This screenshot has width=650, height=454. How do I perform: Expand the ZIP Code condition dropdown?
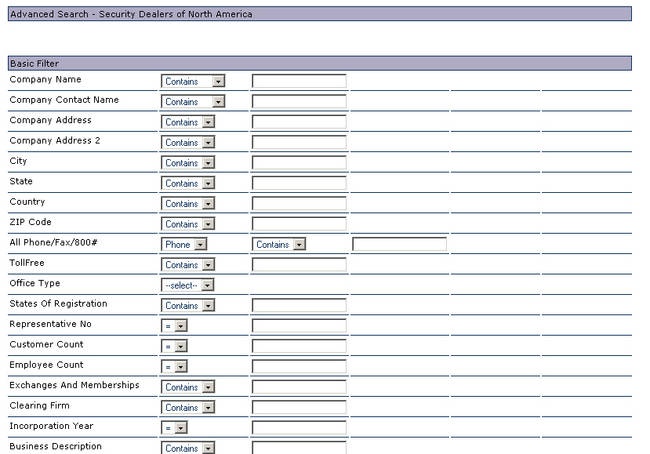[188, 224]
